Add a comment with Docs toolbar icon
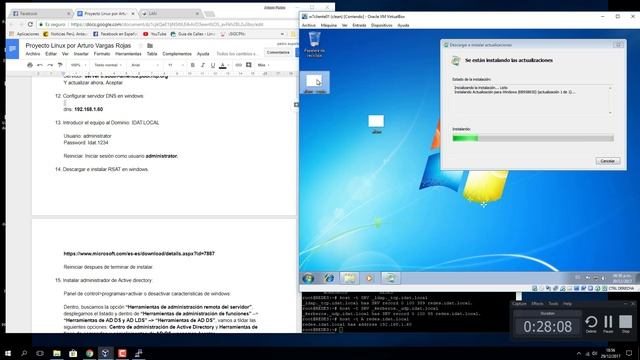The image size is (640, 360). (x=249, y=65)
